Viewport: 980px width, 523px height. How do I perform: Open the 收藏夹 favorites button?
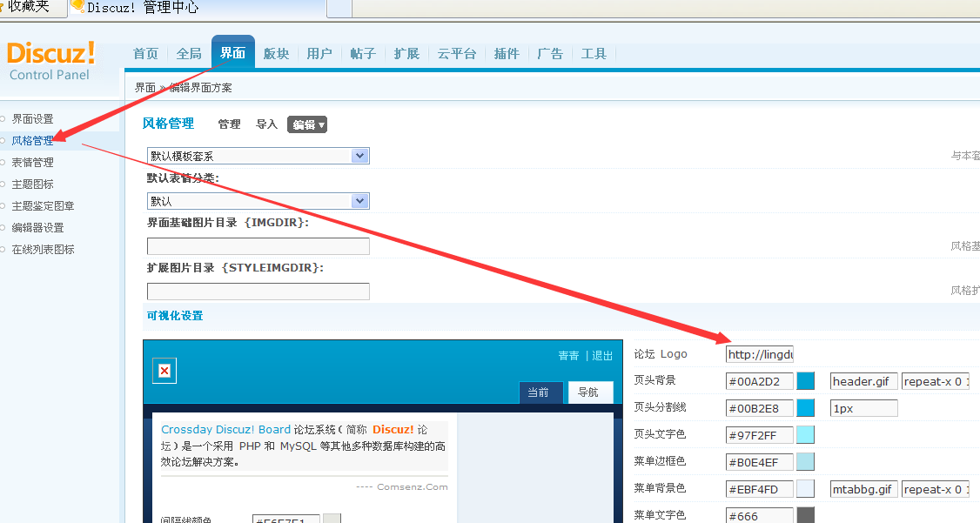28,7
